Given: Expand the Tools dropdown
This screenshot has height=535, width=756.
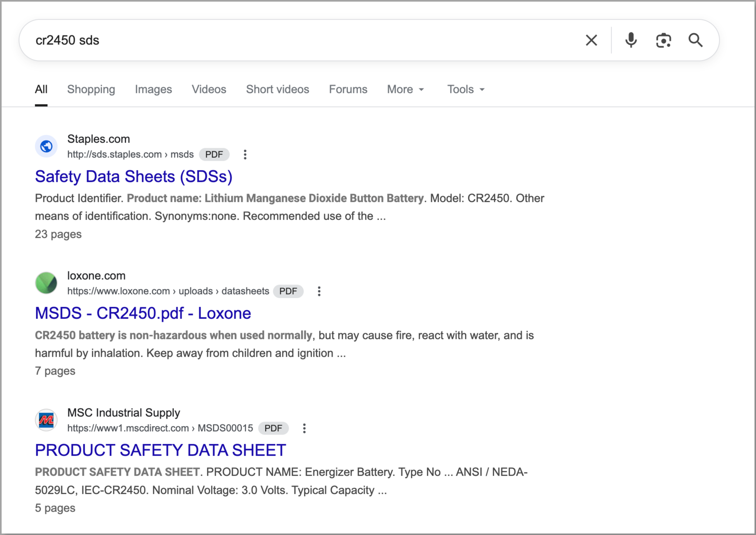Looking at the screenshot, I should [465, 89].
